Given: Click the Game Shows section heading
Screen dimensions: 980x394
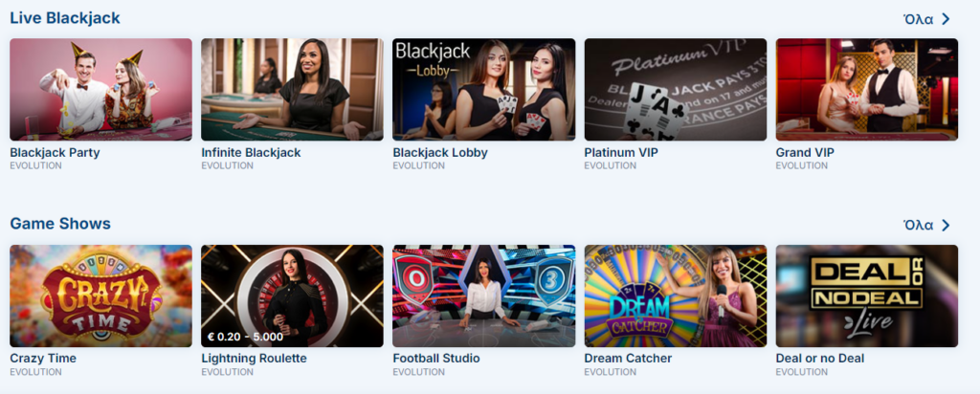Looking at the screenshot, I should point(60,224).
